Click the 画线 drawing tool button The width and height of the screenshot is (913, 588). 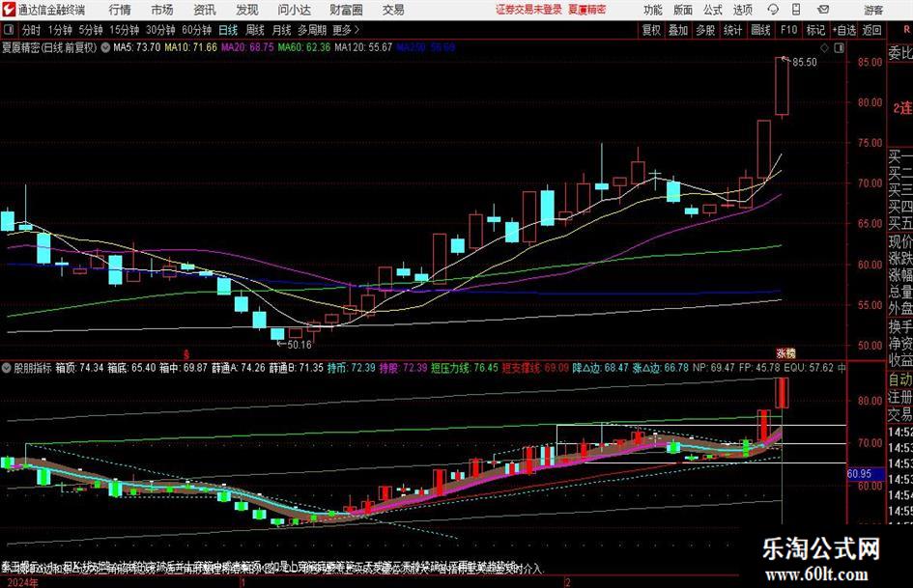761,30
